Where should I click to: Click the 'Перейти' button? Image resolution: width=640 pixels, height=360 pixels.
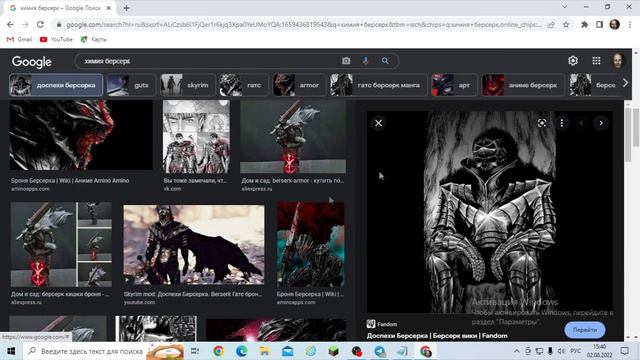[x=584, y=330]
